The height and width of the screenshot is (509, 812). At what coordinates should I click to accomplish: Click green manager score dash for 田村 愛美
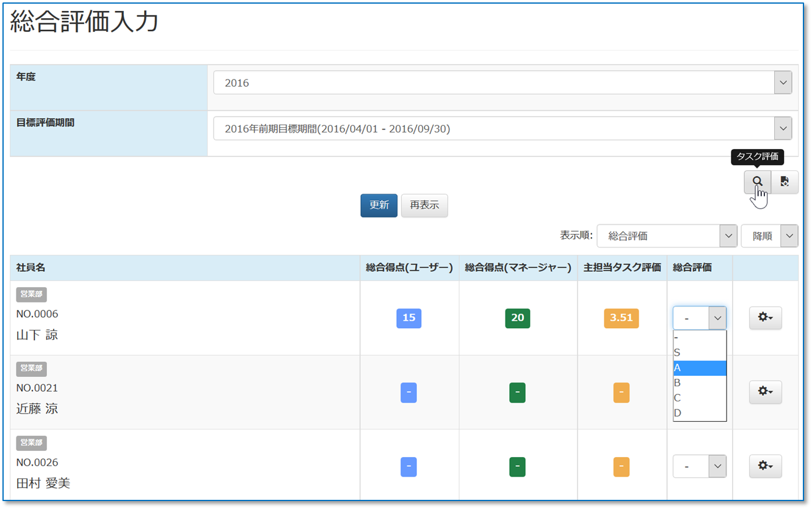517,467
